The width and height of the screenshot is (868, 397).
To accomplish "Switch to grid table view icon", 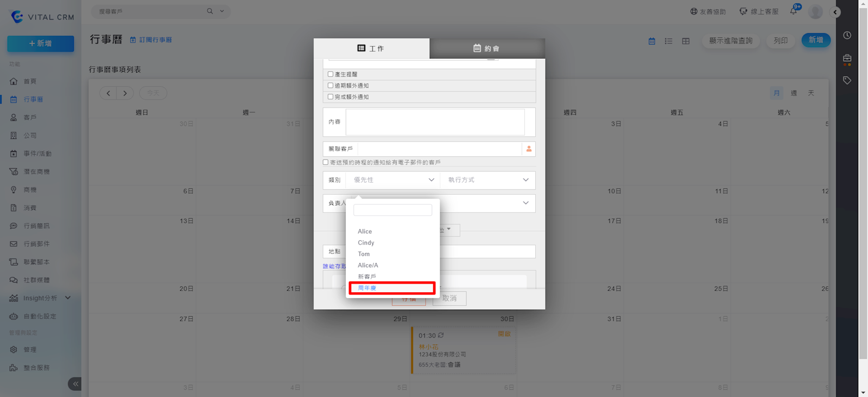I will point(686,41).
